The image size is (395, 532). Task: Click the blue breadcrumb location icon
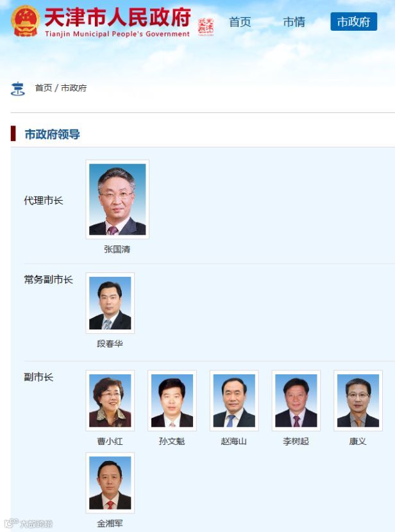click(x=18, y=89)
